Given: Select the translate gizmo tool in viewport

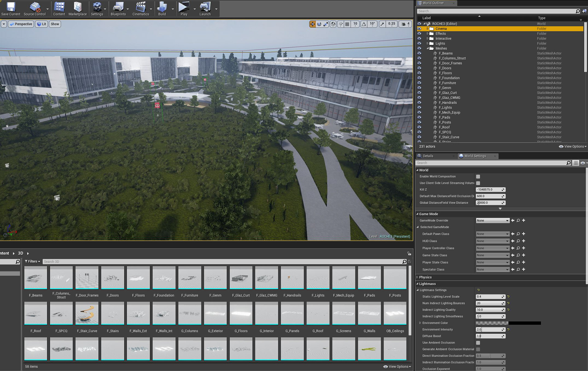Looking at the screenshot, I should (x=312, y=24).
